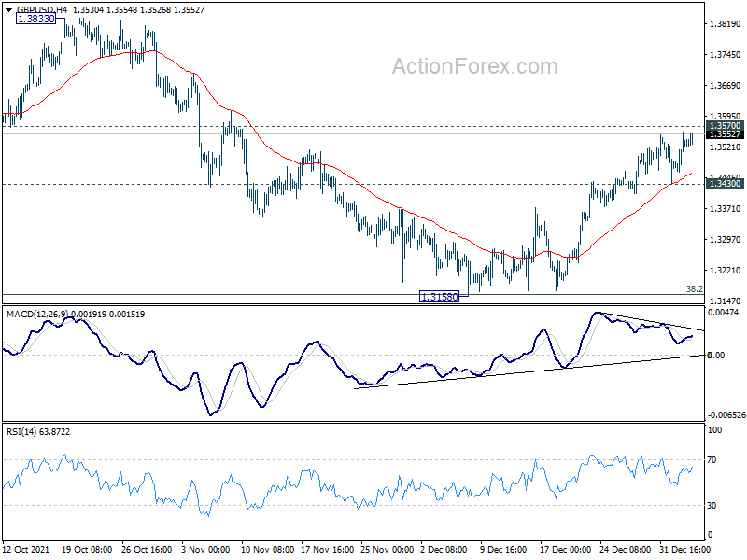Viewport: 747px width, 560px height.
Task: Click the RSI 30 level label
Action: point(712,506)
